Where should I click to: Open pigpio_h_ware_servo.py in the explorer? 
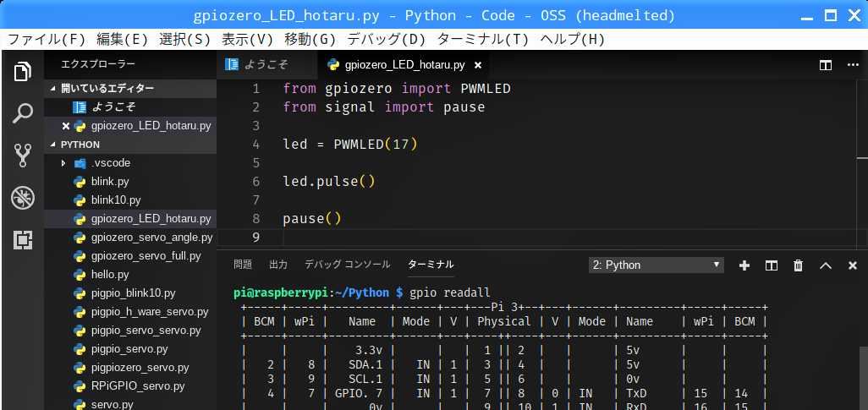130,312
